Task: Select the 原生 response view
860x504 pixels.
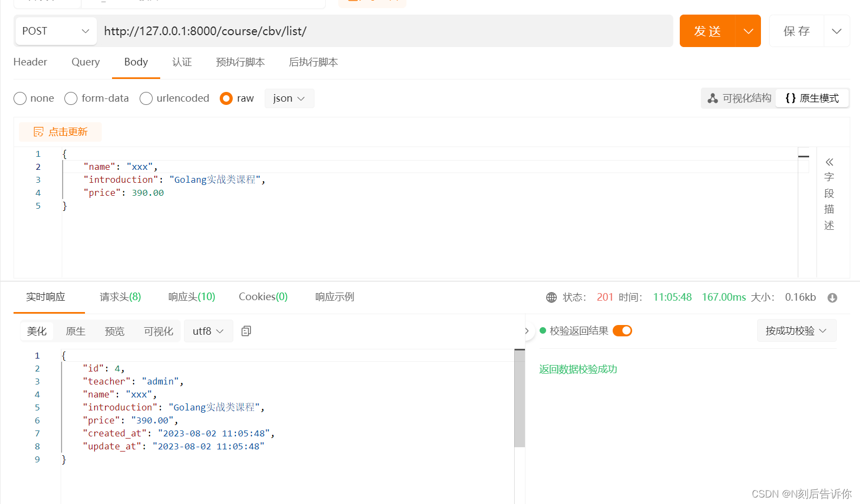Action: coord(76,331)
